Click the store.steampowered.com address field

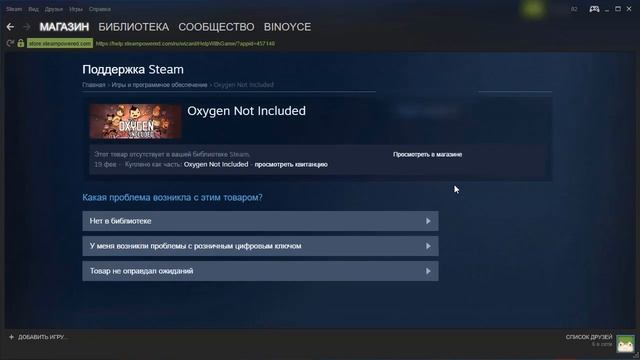[60, 43]
